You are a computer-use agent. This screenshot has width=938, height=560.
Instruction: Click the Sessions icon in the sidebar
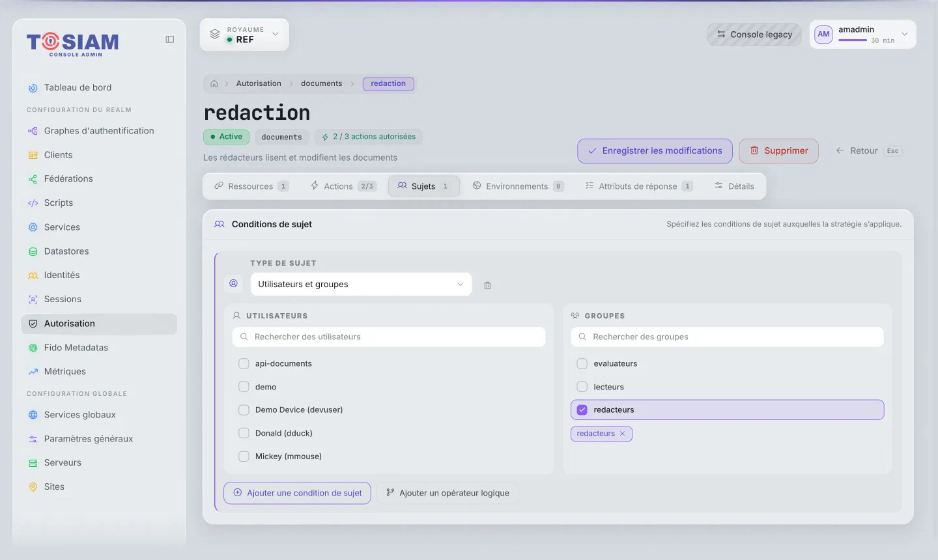33,300
